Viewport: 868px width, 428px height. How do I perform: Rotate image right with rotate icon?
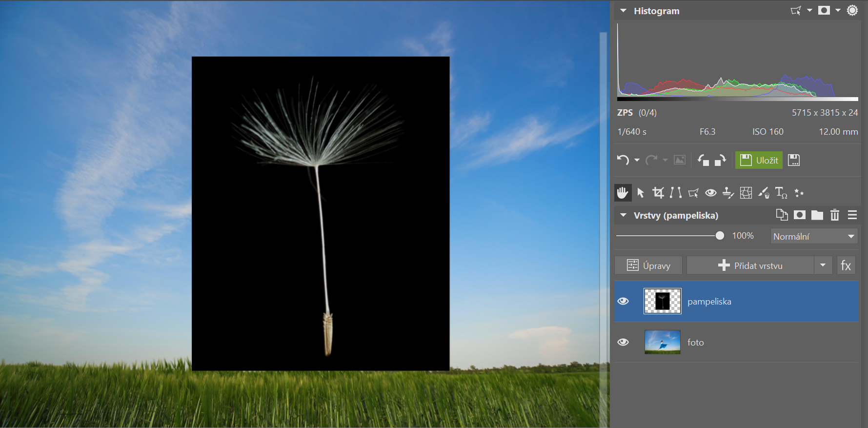(x=721, y=160)
